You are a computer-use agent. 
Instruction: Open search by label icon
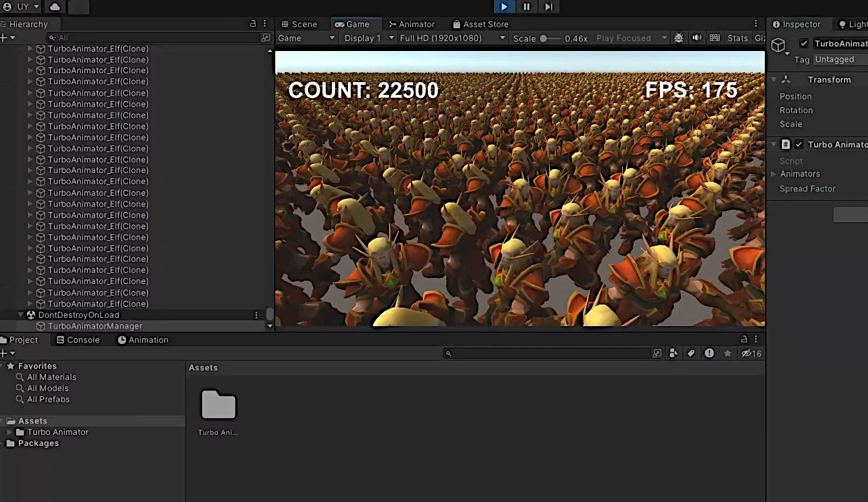(691, 353)
